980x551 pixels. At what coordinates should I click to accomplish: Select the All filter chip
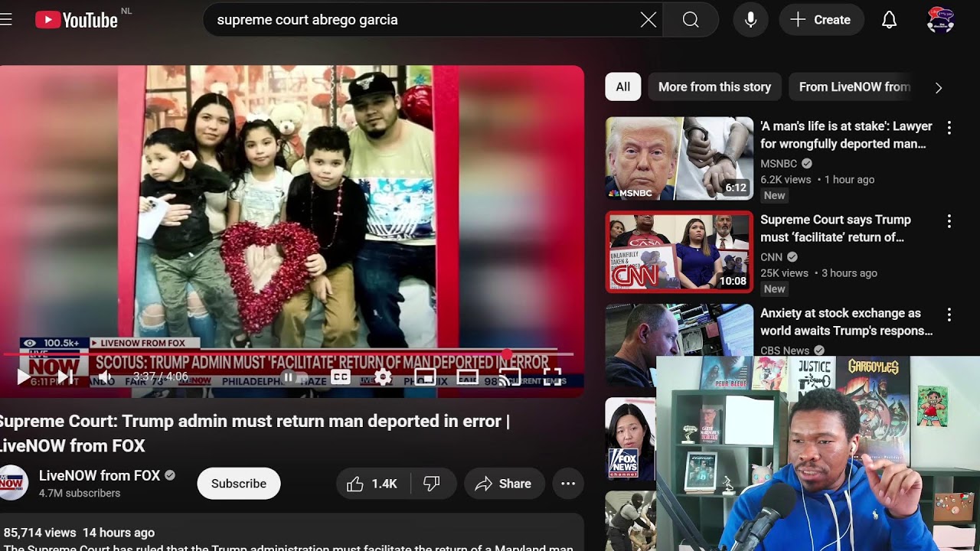[x=623, y=87]
